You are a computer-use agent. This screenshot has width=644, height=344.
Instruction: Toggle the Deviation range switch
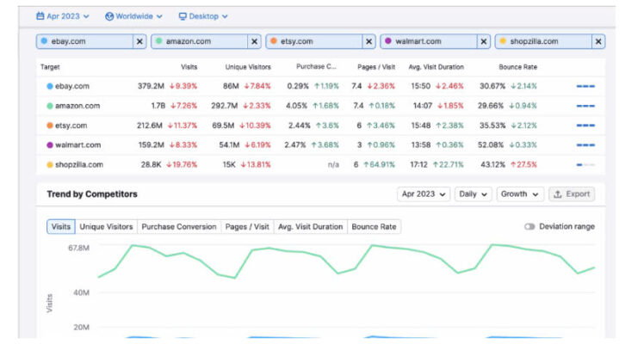coord(529,227)
